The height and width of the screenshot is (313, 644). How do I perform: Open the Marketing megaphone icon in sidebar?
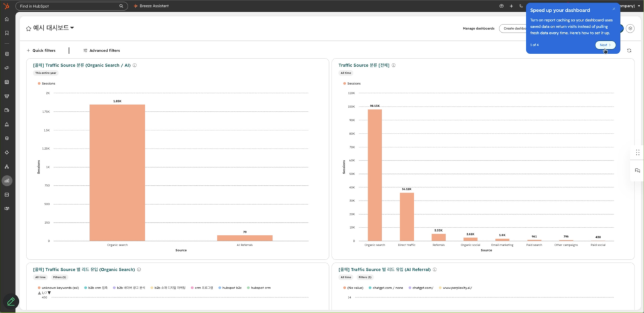(6, 68)
